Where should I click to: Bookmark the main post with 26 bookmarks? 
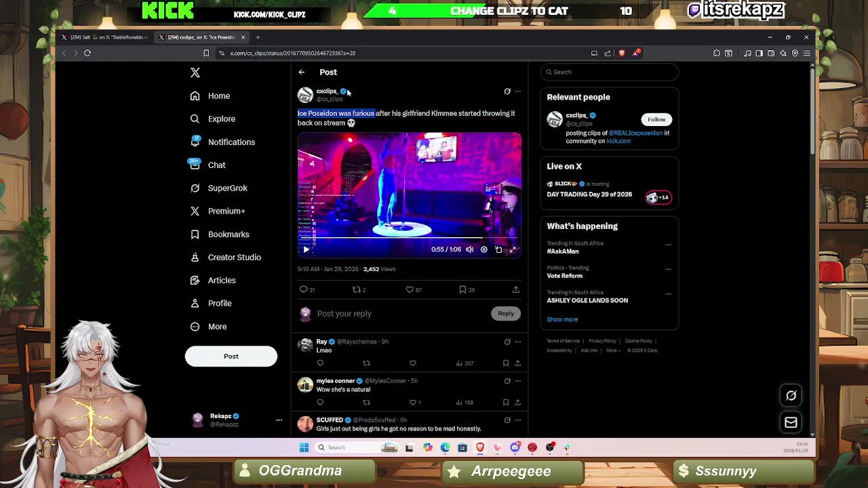[x=467, y=289]
